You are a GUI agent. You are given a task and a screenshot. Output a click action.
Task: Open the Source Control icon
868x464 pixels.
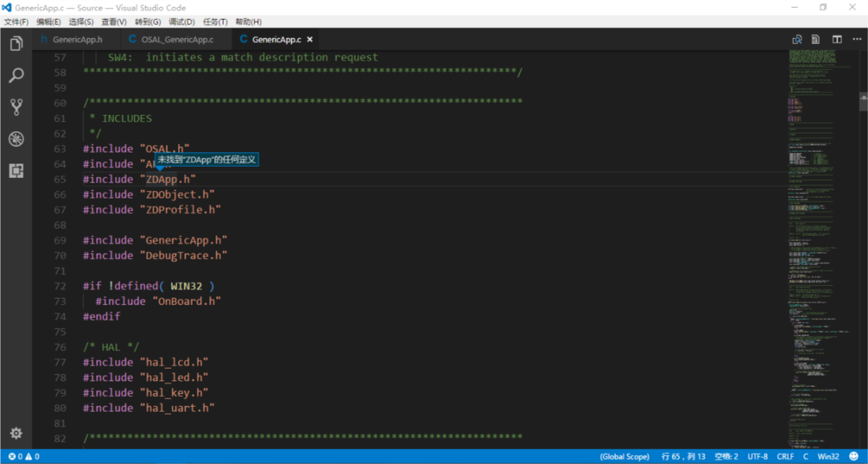[16, 107]
